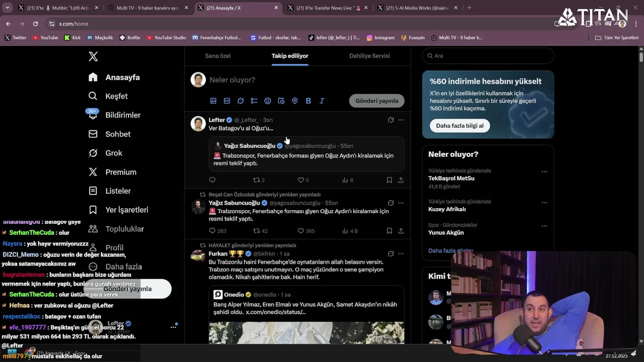The height and width of the screenshot is (362, 644).
Task: Open Tüm Yer İşaretleri folder
Action: click(617, 38)
